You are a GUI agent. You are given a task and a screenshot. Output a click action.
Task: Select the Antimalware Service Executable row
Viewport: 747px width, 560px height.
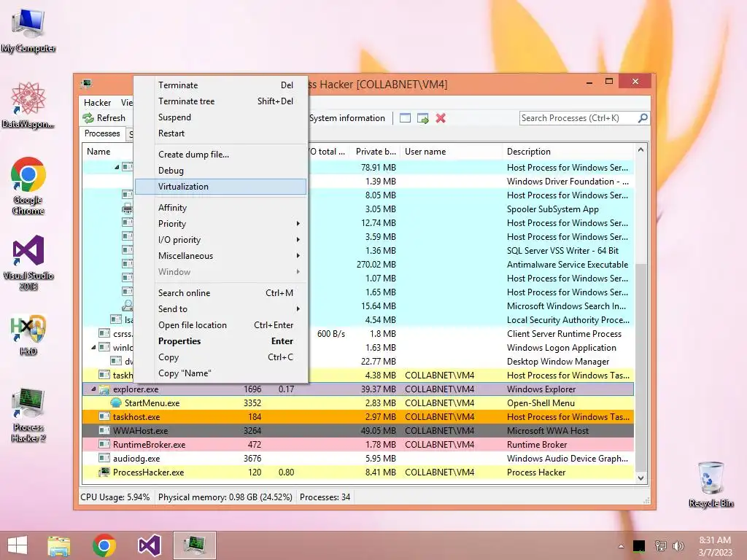point(472,264)
